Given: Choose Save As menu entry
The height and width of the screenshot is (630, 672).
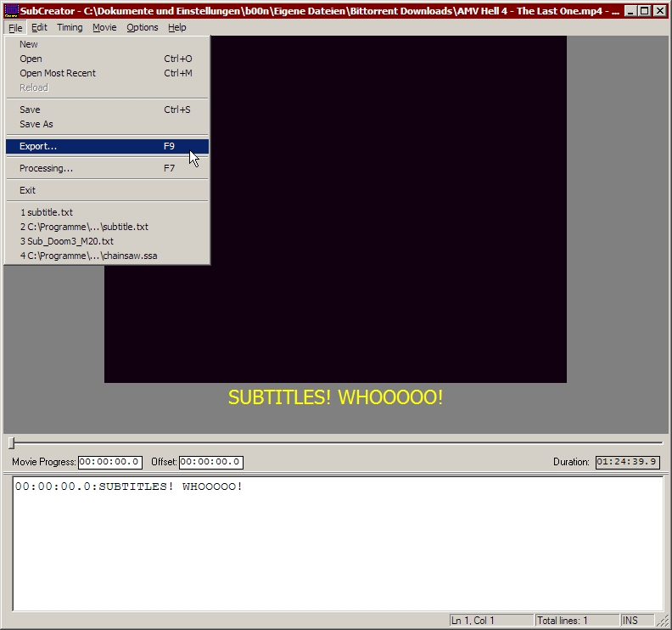Looking at the screenshot, I should pos(107,124).
